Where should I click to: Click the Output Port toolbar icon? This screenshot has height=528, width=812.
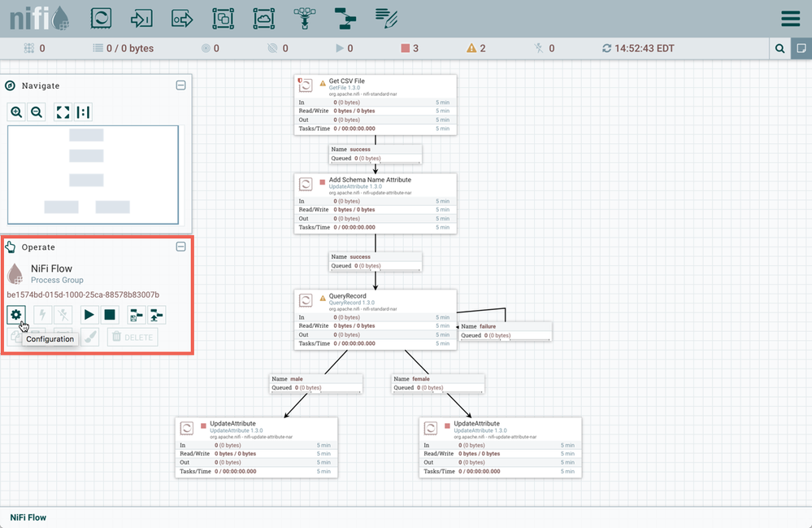[184, 18]
